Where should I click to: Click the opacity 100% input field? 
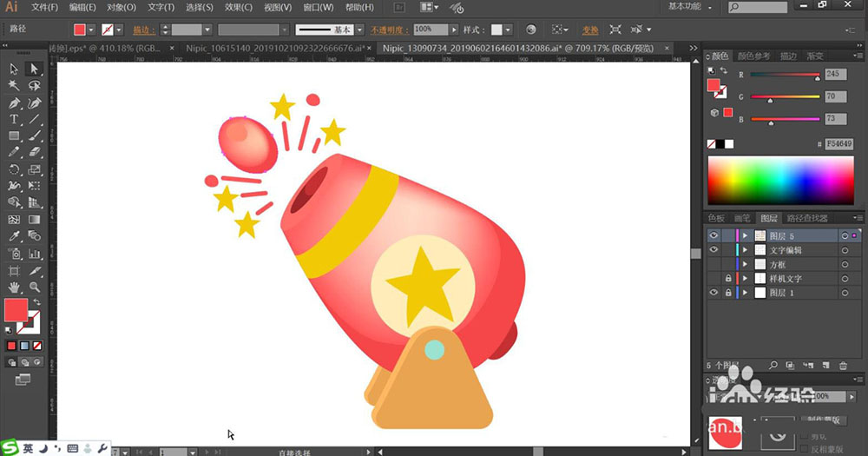(431, 30)
